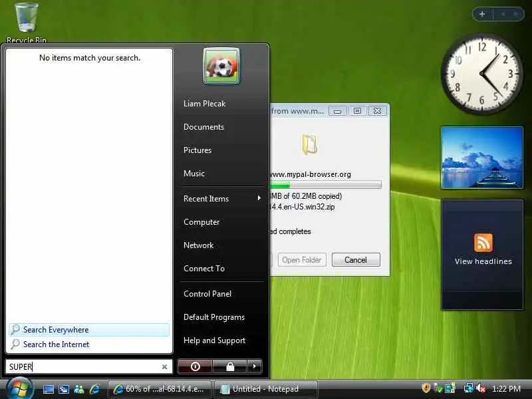Clear the search box with X
The height and width of the screenshot is (399, 532).
[x=164, y=367]
